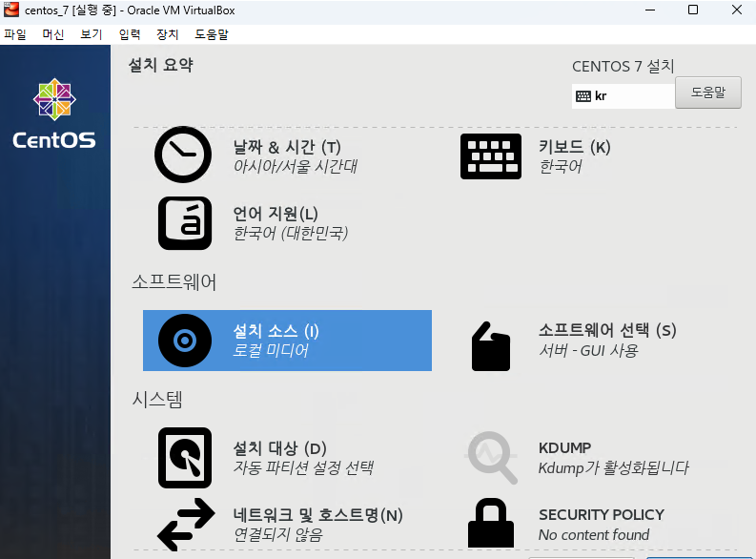Click the 키보드 (K) label
The height and width of the screenshot is (559, 756).
(x=574, y=147)
